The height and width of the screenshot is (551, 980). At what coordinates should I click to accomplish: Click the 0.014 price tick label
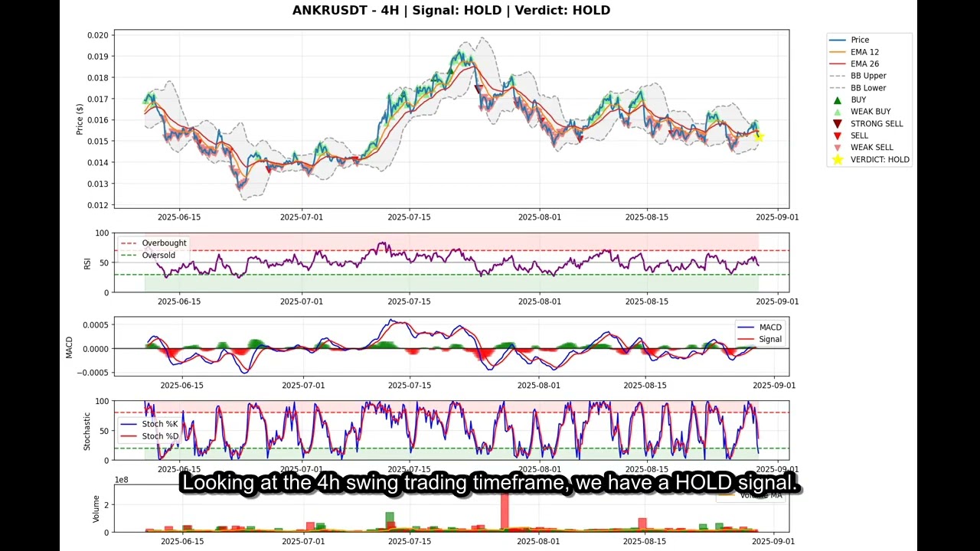(x=97, y=162)
